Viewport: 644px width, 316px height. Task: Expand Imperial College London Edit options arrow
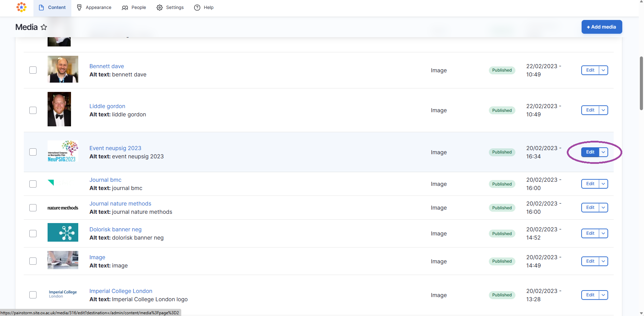(603, 295)
